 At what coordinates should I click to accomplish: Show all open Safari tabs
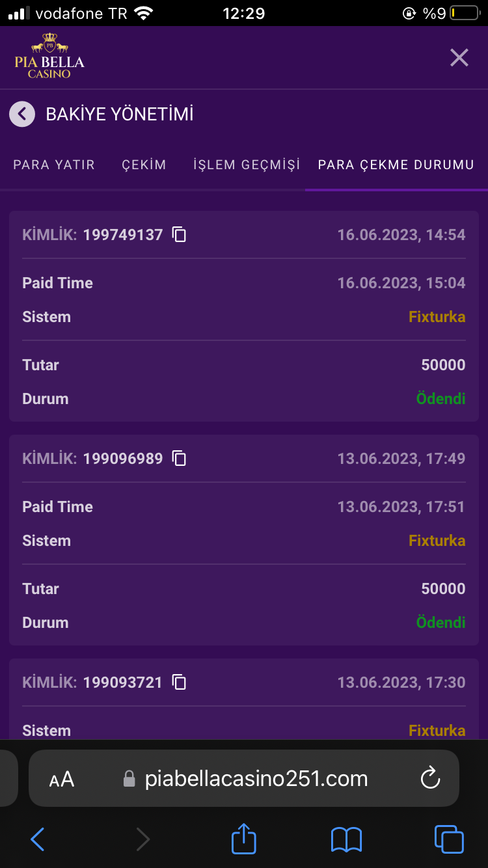coord(448,839)
